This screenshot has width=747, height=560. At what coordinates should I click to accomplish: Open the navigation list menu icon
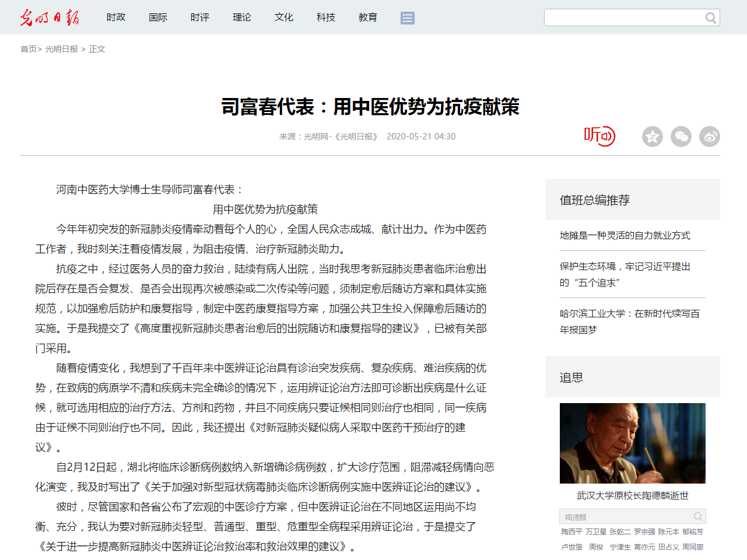(x=407, y=18)
